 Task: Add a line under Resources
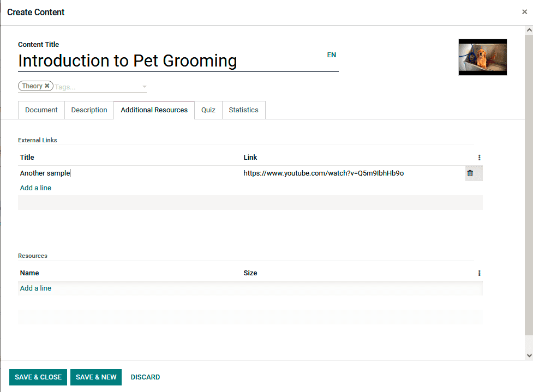coord(35,288)
